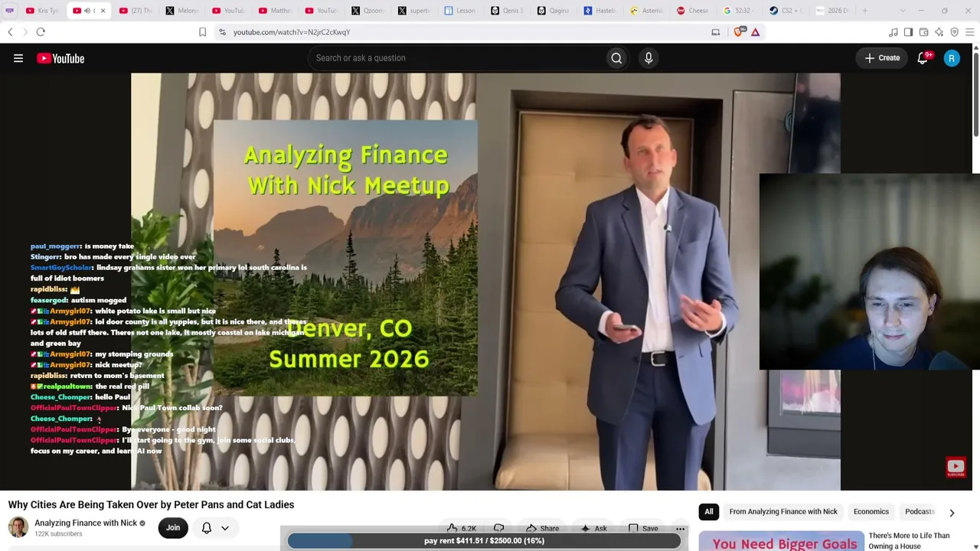Focus the YouTube search box
The height and width of the screenshot is (551, 980).
(x=456, y=58)
